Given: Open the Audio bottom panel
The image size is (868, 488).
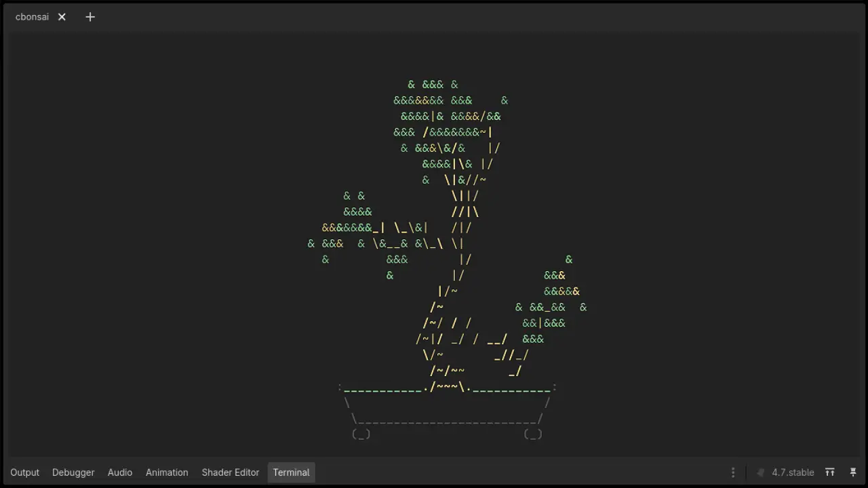Looking at the screenshot, I should [120, 472].
